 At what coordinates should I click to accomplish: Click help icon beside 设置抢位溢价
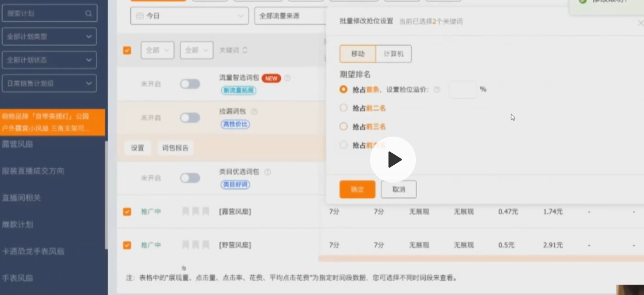[x=437, y=90]
